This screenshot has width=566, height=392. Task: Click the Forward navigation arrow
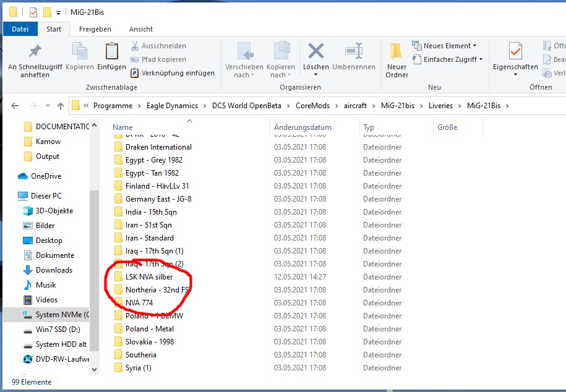click(33, 106)
